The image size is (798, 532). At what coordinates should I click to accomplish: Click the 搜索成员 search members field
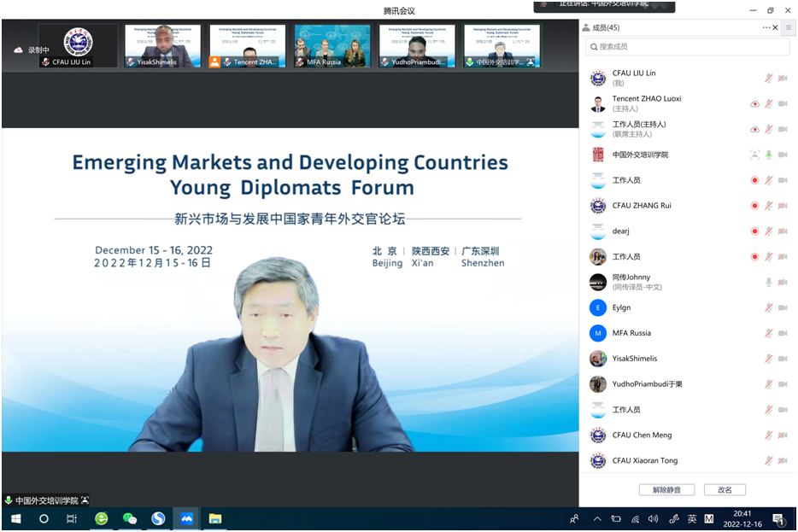pyautogui.click(x=688, y=47)
